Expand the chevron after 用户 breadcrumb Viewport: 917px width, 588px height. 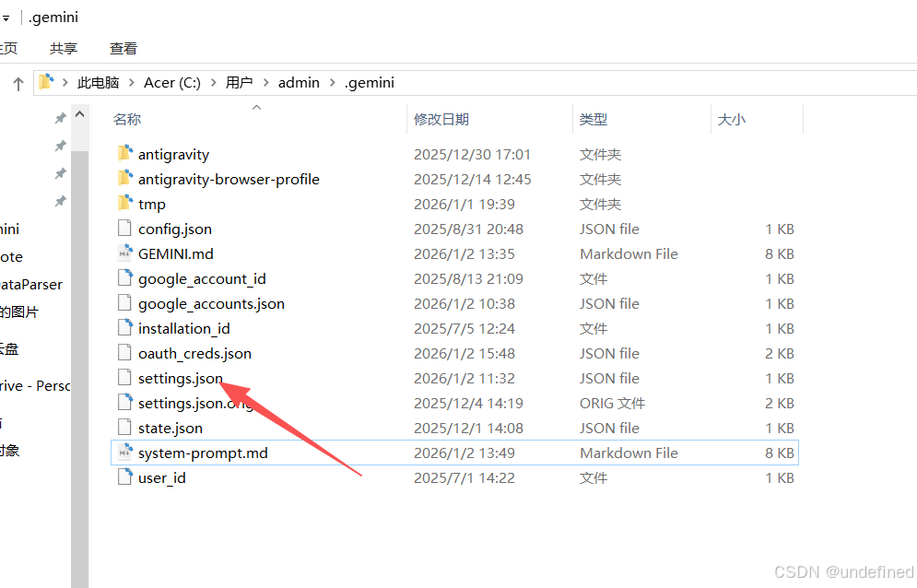(266, 83)
